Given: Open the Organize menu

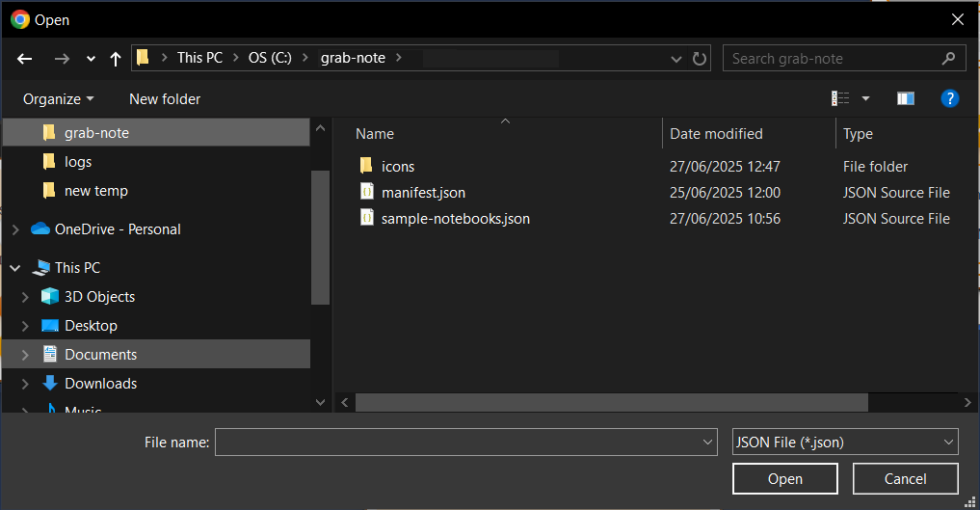Looking at the screenshot, I should pyautogui.click(x=58, y=99).
